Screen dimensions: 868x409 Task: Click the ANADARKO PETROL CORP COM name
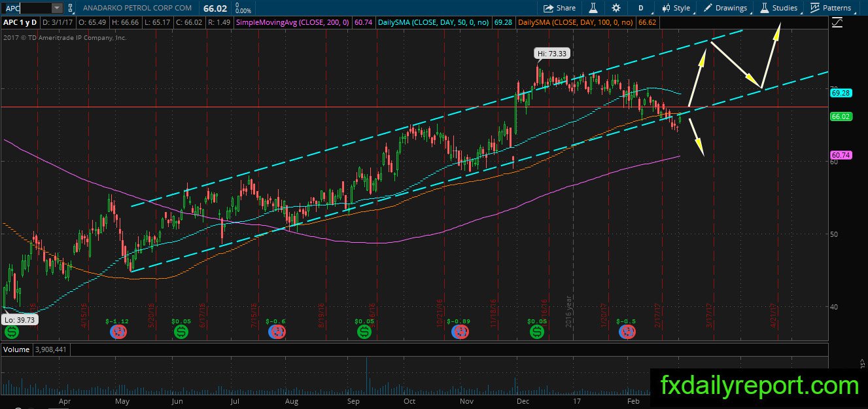coord(138,8)
